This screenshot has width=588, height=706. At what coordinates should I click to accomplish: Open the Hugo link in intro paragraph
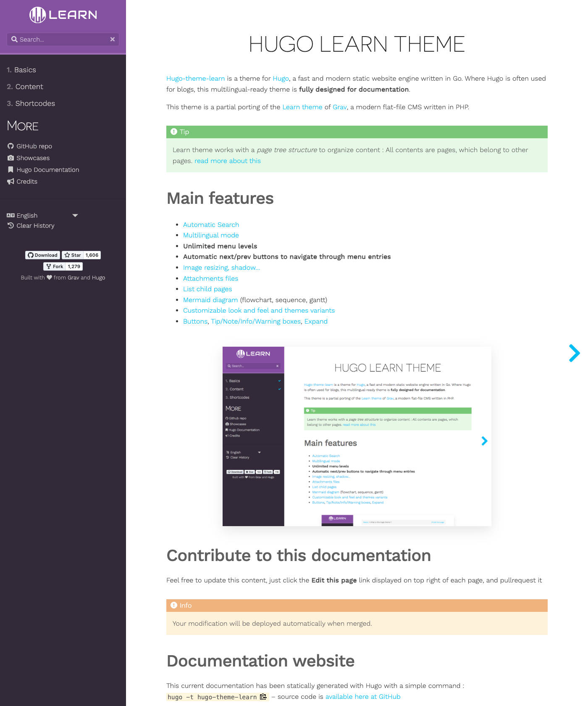281,79
